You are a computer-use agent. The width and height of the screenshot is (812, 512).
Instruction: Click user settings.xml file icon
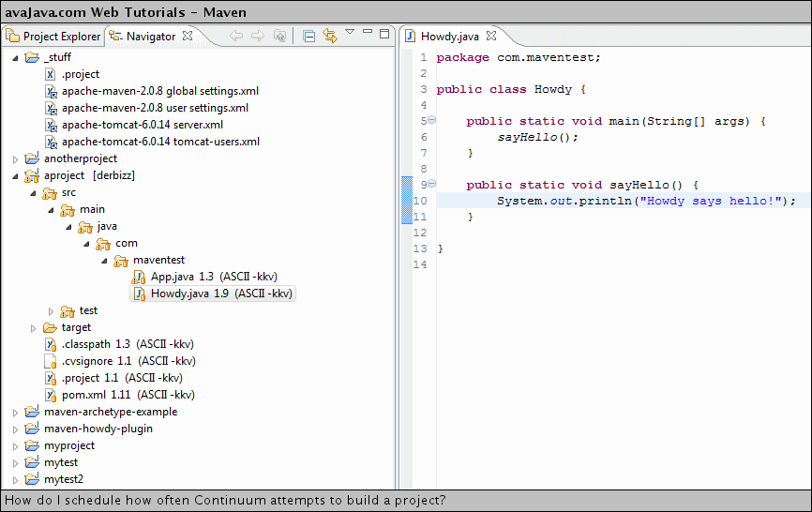pos(51,109)
